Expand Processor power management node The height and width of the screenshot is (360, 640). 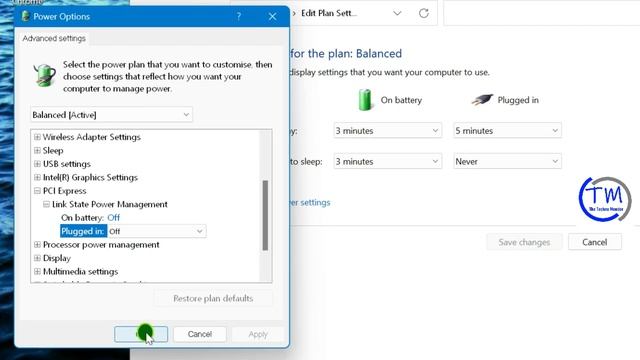coord(37,244)
